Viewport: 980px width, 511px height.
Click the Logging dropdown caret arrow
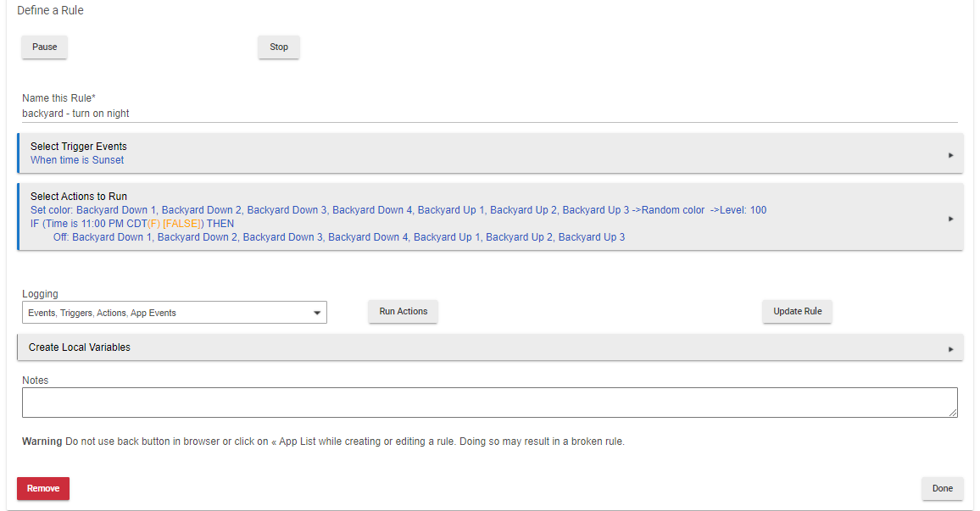317,313
